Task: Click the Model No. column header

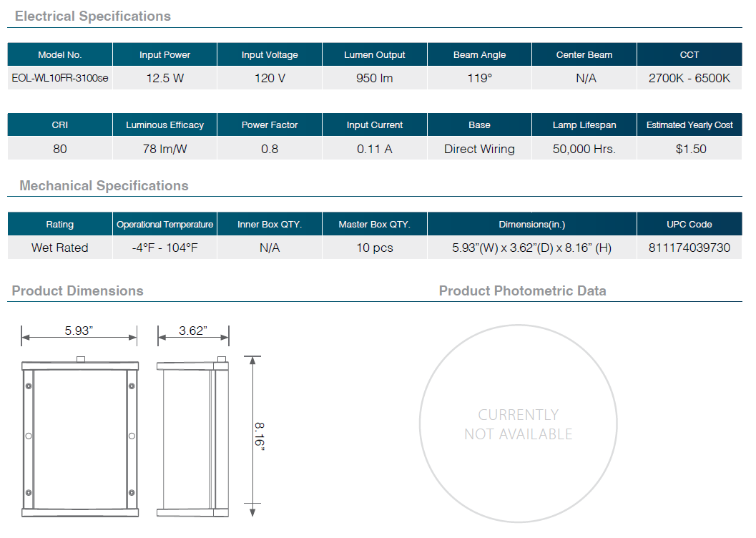Action: pos(60,55)
